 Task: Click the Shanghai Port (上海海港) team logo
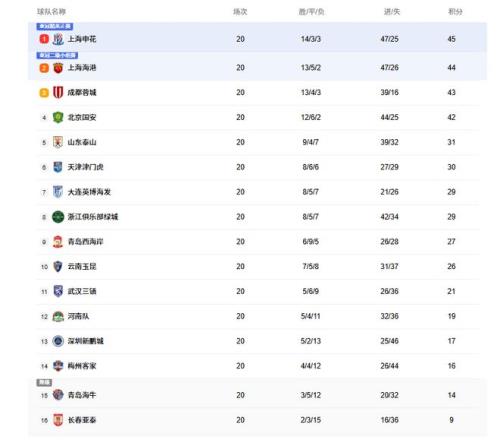tap(58, 68)
